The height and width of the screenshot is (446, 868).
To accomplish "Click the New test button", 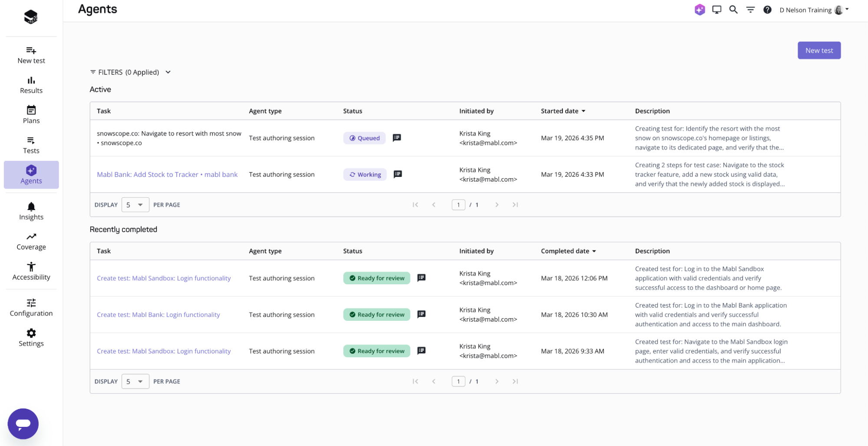I will coord(818,50).
